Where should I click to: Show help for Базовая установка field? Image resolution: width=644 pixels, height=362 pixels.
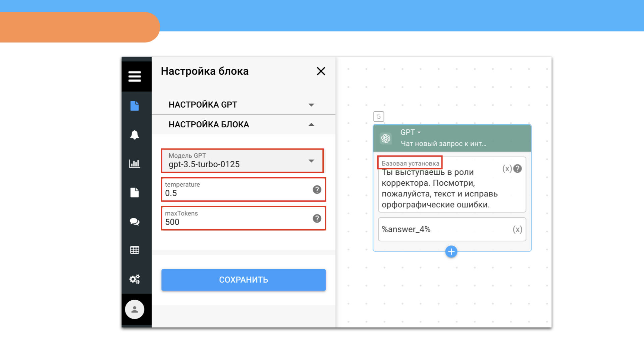coord(518,169)
